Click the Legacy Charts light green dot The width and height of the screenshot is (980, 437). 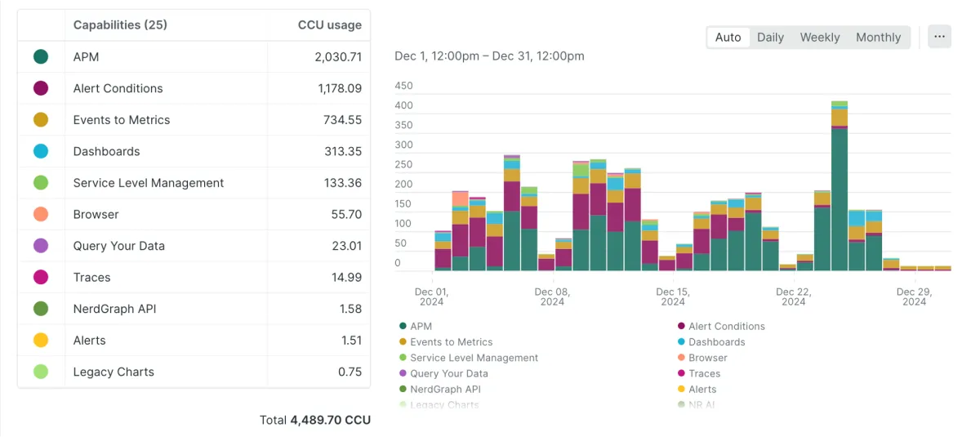coord(41,372)
